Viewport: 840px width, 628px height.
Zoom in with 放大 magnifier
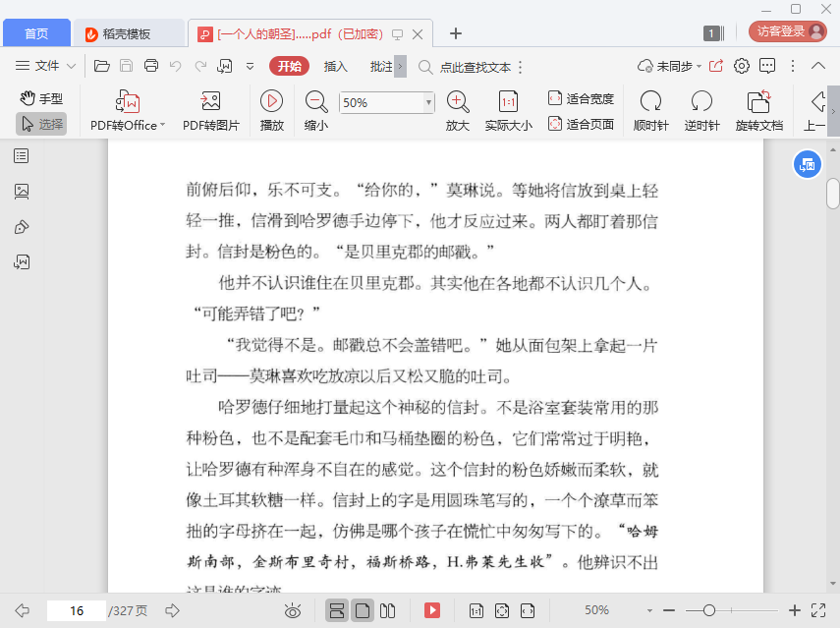[458, 111]
